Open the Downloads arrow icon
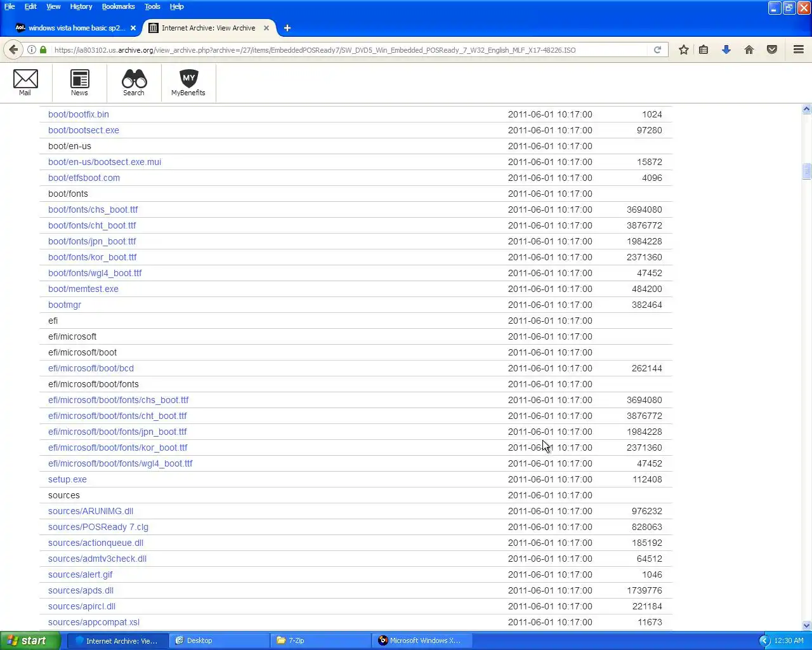The image size is (812, 650). (x=726, y=50)
